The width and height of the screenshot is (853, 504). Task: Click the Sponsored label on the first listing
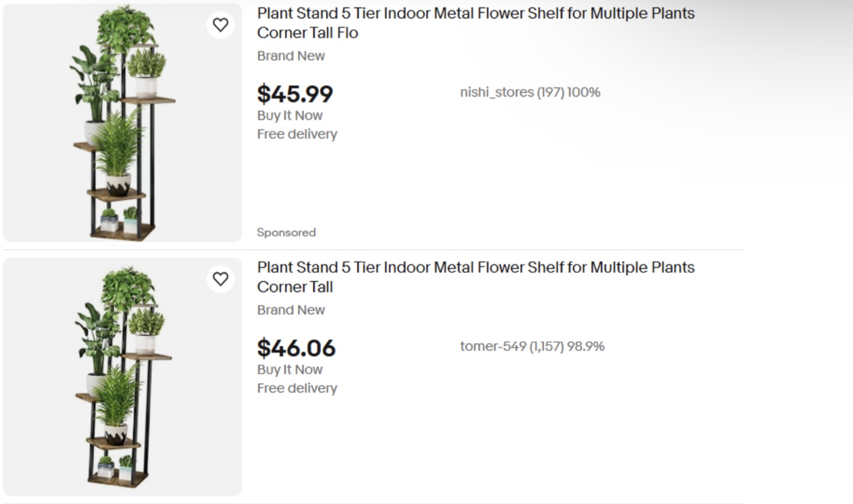(x=286, y=232)
